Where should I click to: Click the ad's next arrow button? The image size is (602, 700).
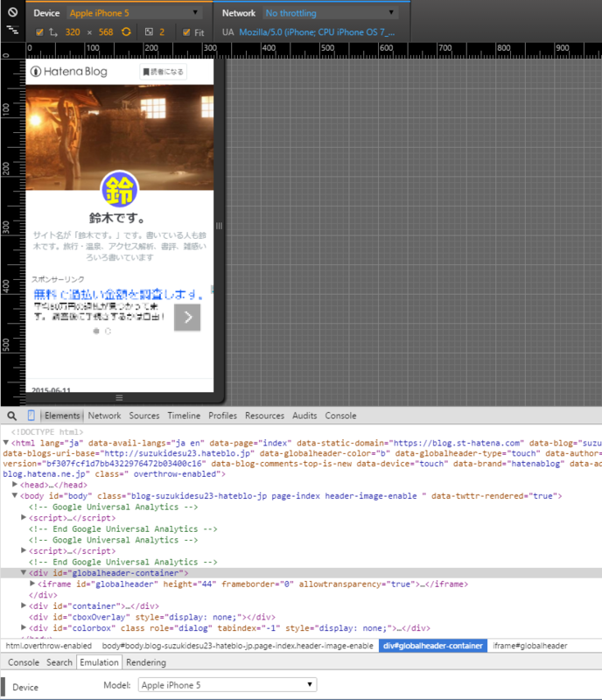pyautogui.click(x=187, y=317)
